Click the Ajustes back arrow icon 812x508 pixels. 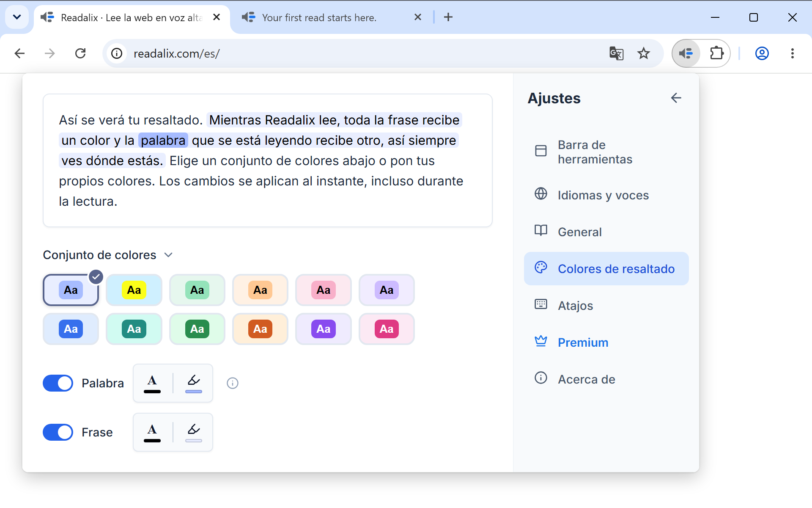click(x=676, y=98)
